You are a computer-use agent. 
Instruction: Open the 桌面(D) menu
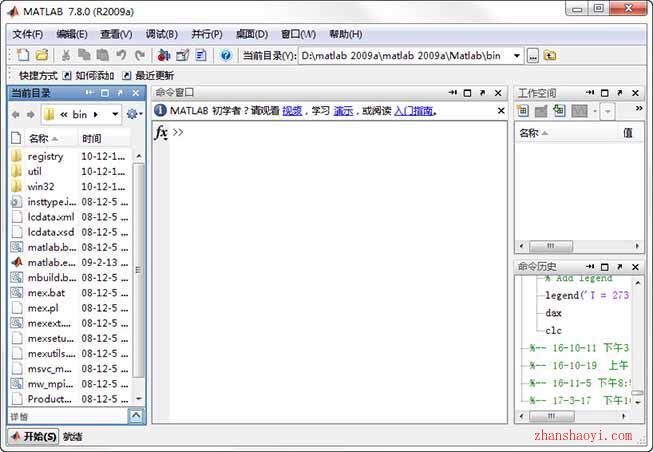[252, 34]
